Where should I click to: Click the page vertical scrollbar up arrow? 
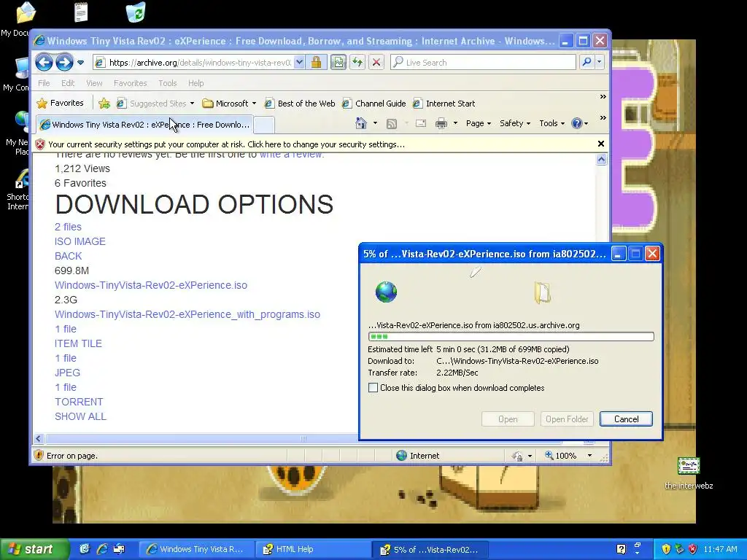coord(601,160)
